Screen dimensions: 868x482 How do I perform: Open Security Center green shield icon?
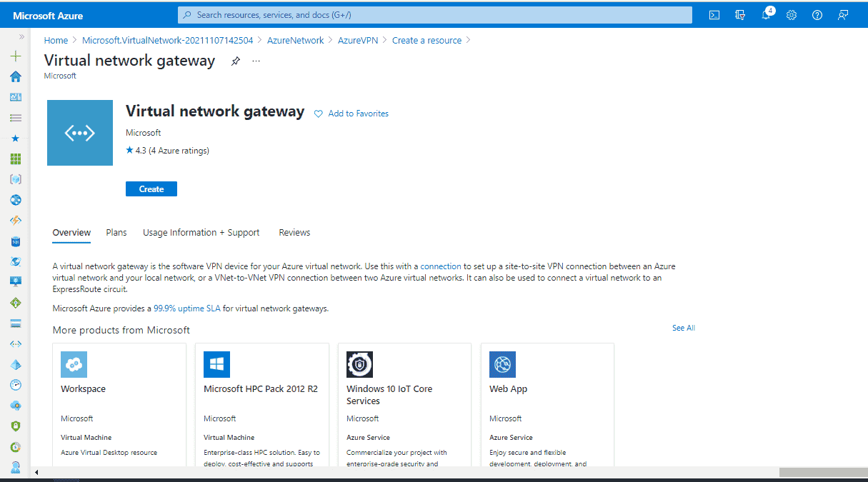[x=16, y=426]
